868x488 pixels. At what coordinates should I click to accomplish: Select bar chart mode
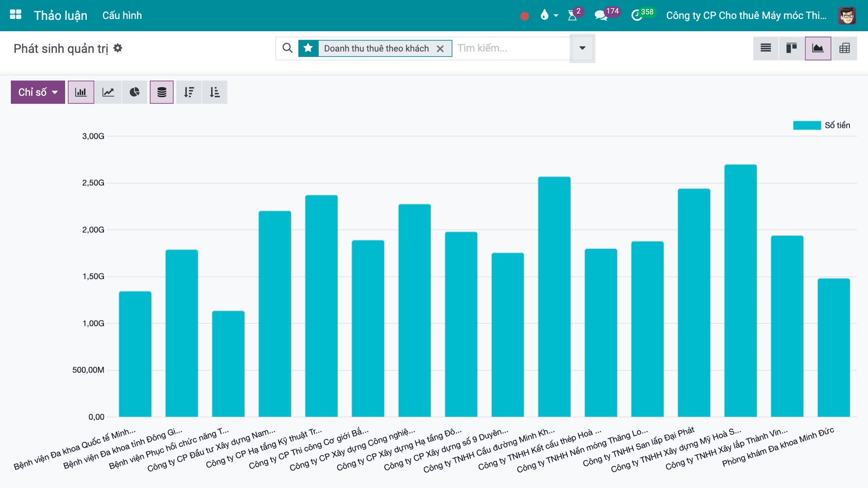81,92
